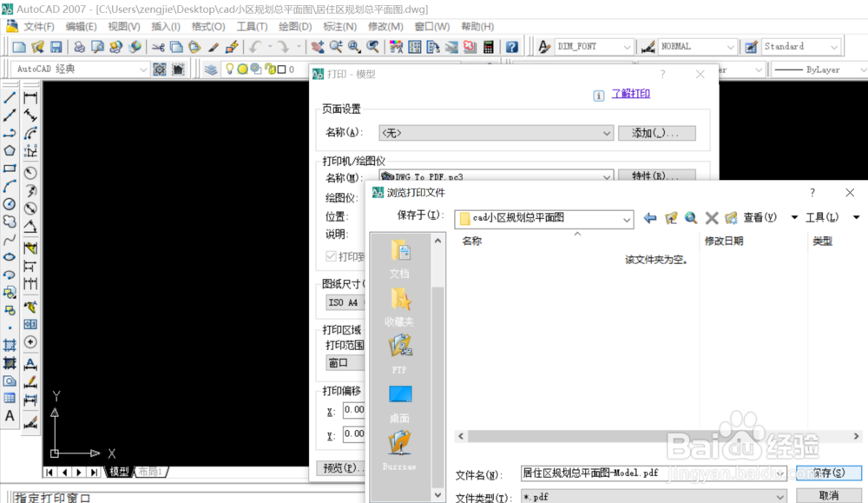Screen dimensions: 868x503
Task: Click the 预览(P) button
Action: (340, 468)
